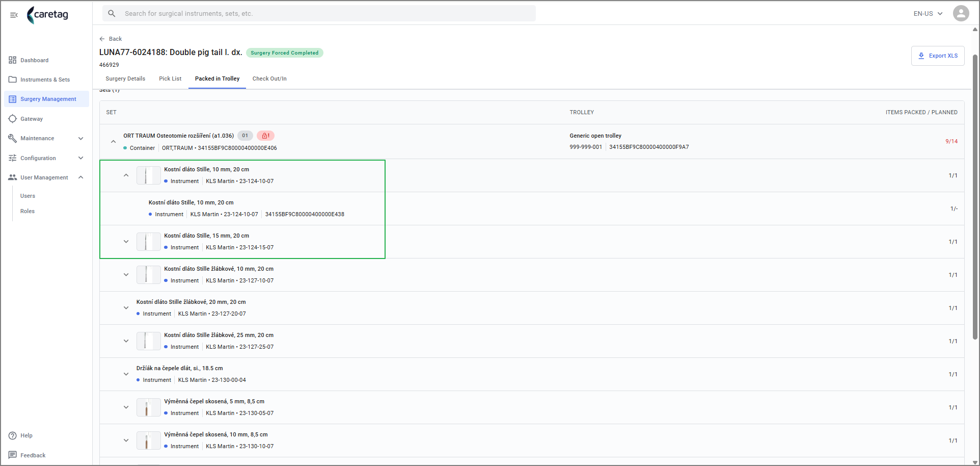The height and width of the screenshot is (466, 980).
Task: Collapse the ORT TRAUM Osteotomie set row
Action: click(x=113, y=142)
